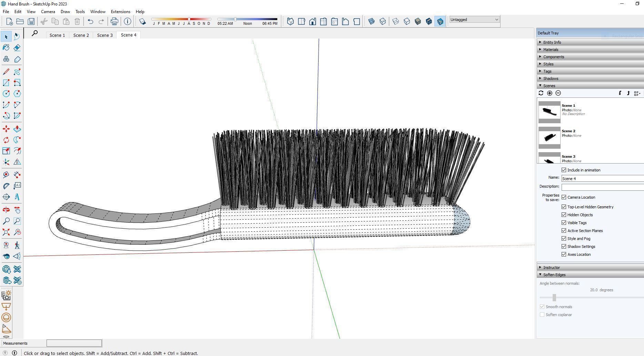Open the Extensions menu

click(120, 12)
